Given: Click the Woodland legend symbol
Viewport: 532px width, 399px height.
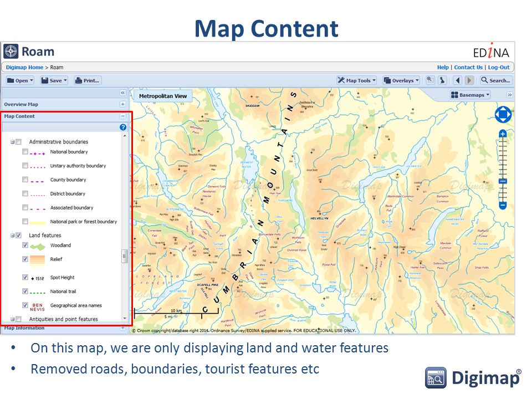Looking at the screenshot, I should point(37,246).
